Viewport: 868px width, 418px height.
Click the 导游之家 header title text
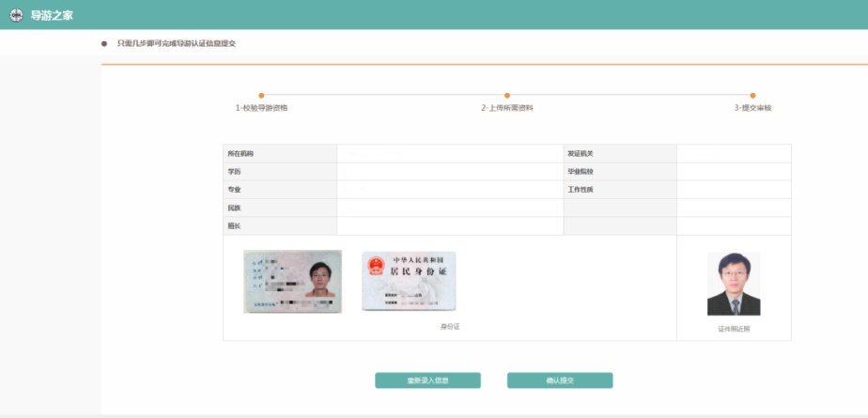(x=52, y=15)
